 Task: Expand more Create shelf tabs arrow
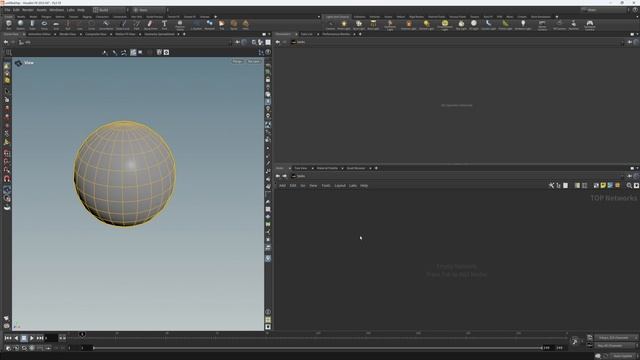(x=216, y=17)
